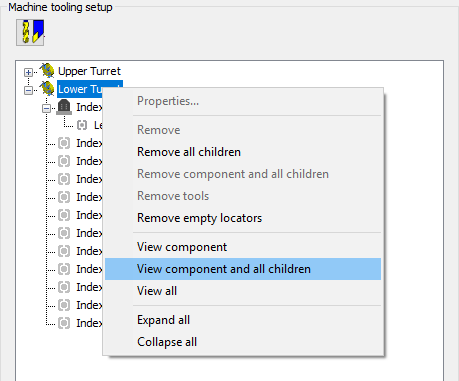Select View component menu entry

point(182,247)
